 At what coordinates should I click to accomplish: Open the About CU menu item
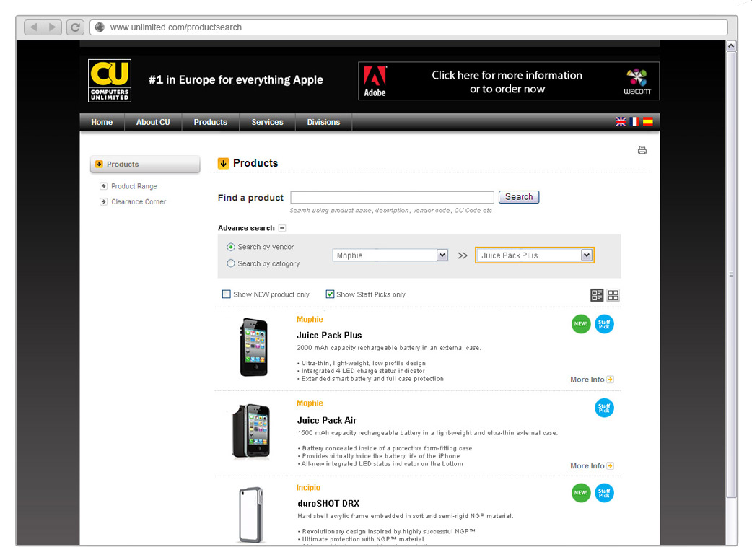pos(153,122)
